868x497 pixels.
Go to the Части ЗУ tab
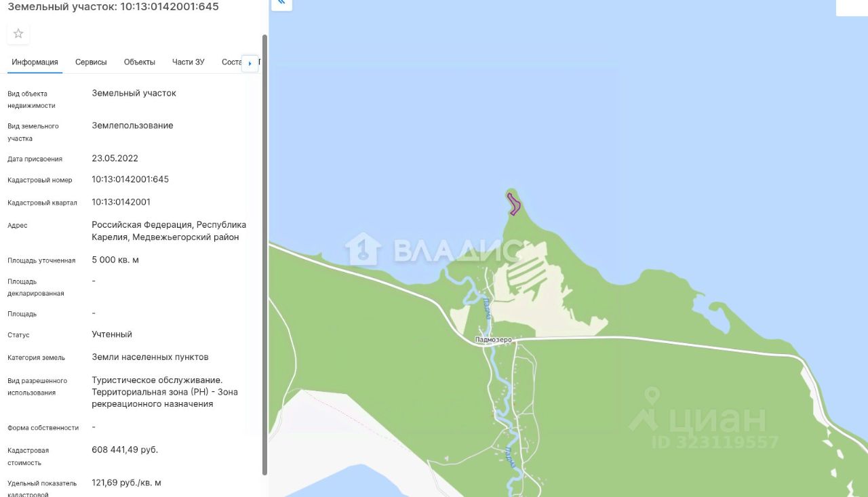pyautogui.click(x=188, y=62)
